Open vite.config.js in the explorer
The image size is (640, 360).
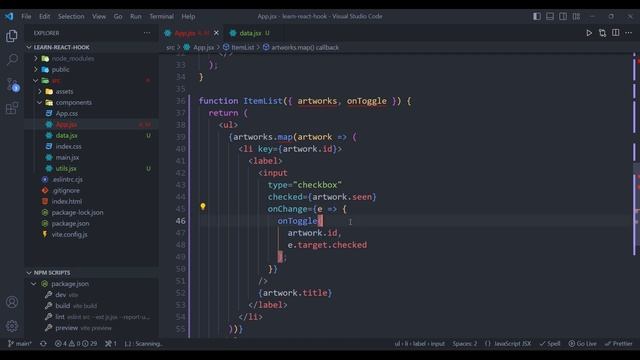pos(91,235)
